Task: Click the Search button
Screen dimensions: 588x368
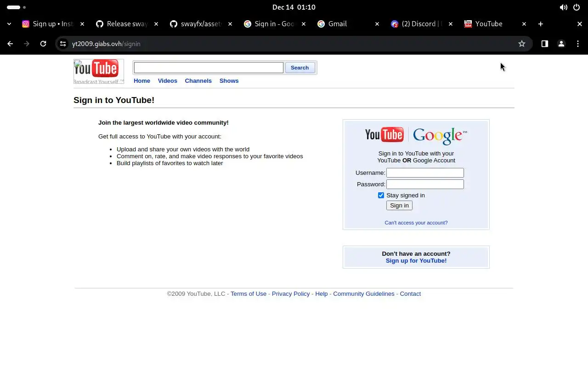Action: pos(300,68)
